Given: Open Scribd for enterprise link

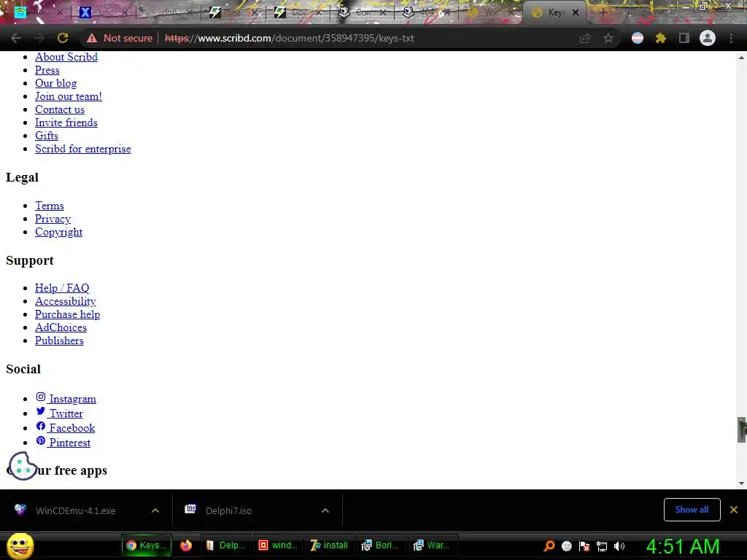Looking at the screenshot, I should 83,149.
